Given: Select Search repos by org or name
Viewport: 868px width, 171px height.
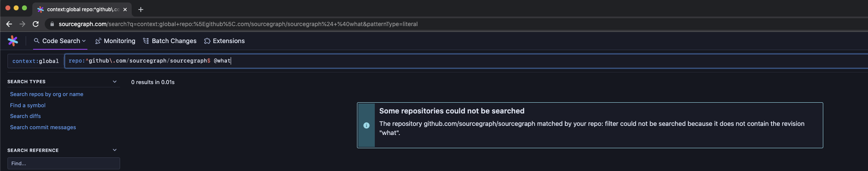Looking at the screenshot, I should point(47,94).
